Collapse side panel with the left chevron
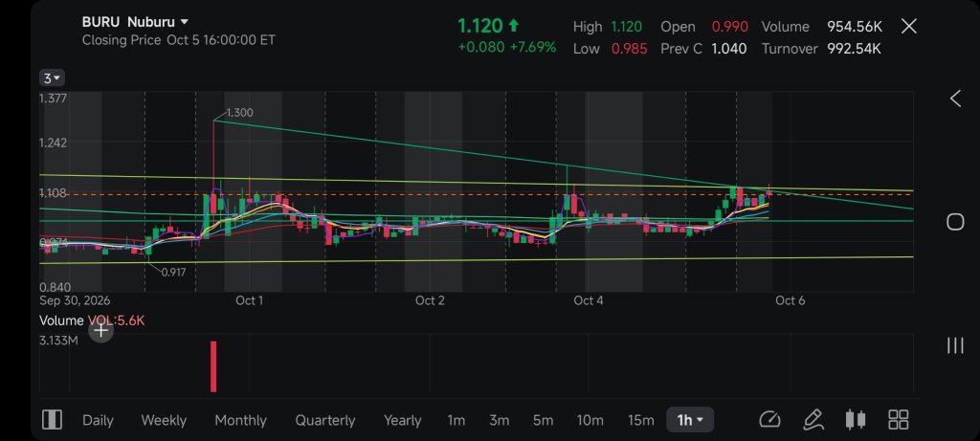 pos(955,99)
